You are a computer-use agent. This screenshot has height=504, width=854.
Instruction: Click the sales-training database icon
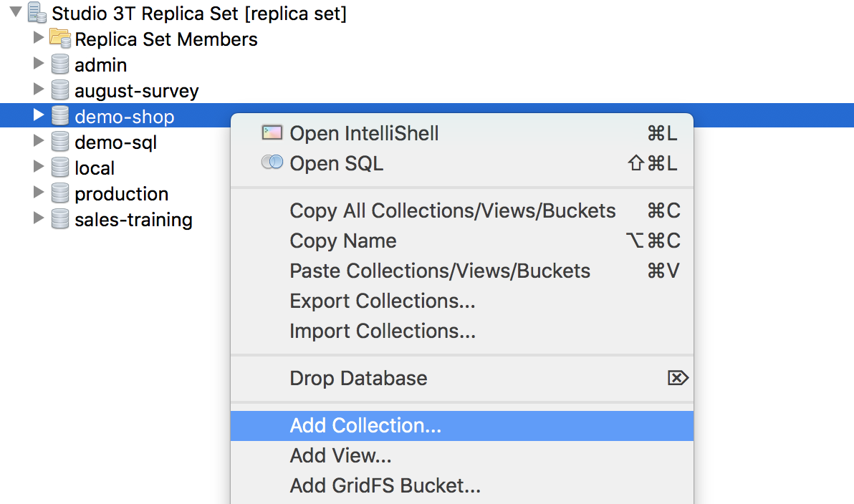pyautogui.click(x=60, y=219)
